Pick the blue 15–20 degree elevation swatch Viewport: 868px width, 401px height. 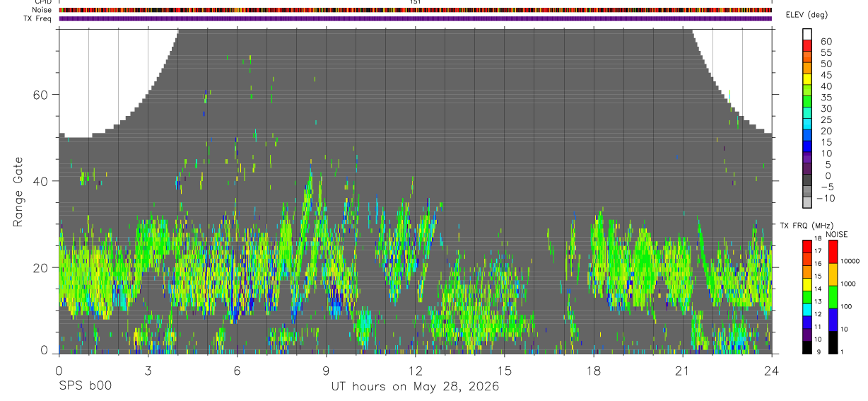tap(807, 136)
